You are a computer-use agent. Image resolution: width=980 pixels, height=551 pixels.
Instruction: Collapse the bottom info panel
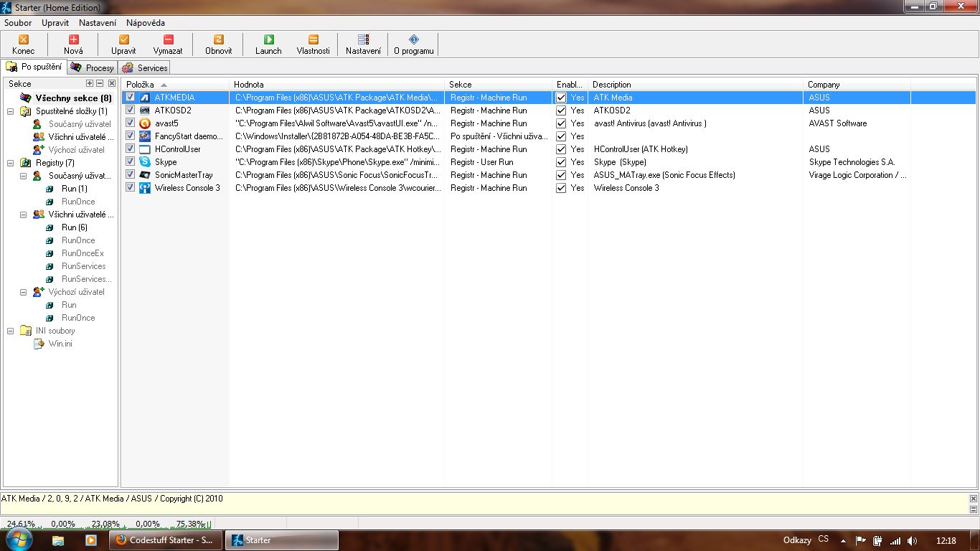(x=974, y=509)
